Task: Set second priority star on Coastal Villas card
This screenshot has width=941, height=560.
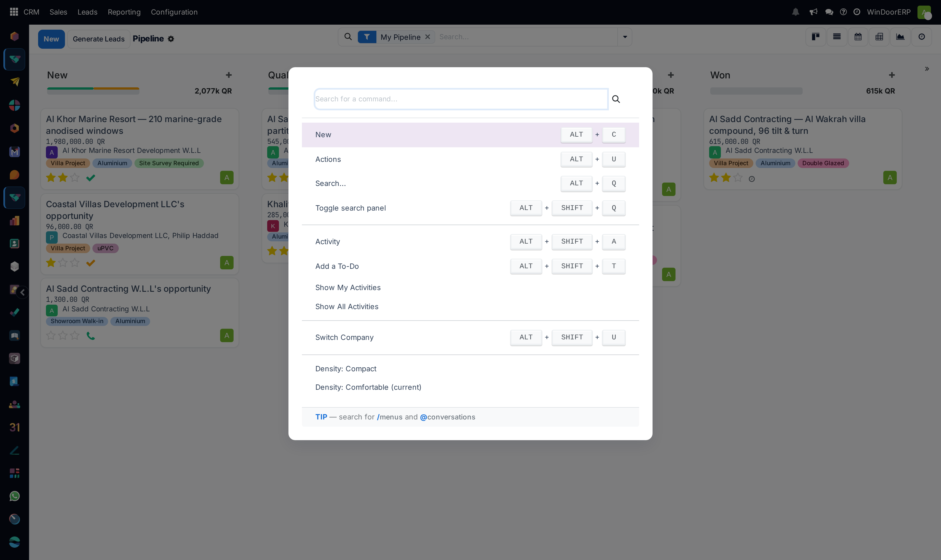Action: (x=63, y=263)
